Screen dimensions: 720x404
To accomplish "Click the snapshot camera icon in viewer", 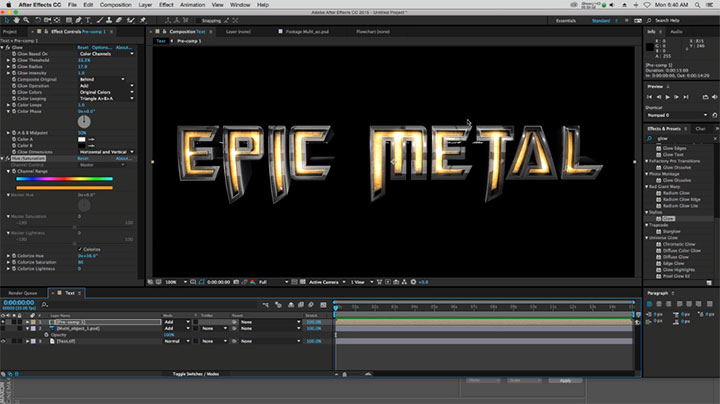I will pos(236,282).
